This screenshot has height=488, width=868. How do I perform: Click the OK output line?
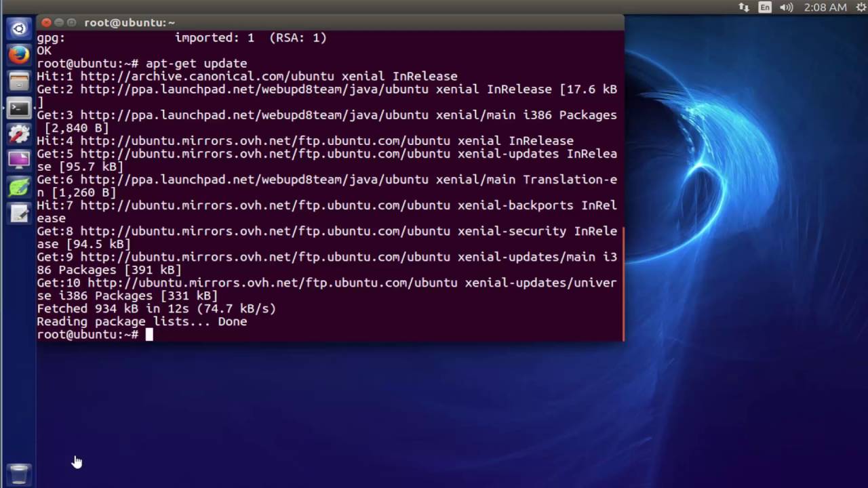tap(44, 51)
